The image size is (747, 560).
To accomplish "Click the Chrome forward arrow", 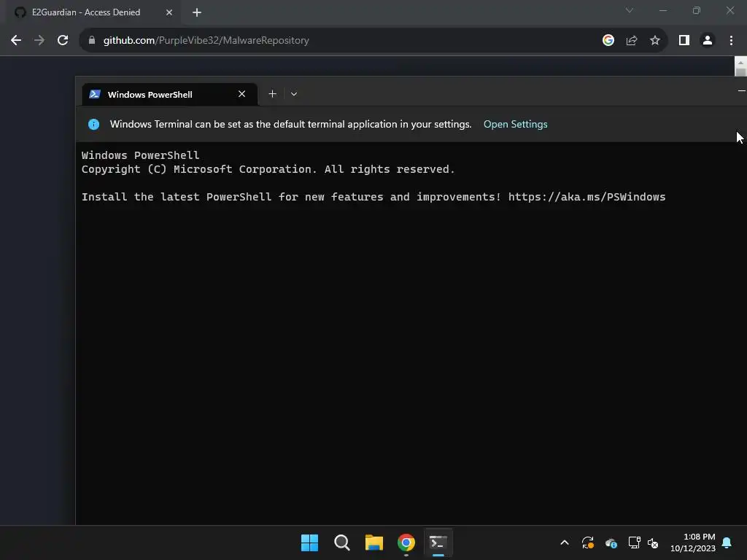I will (39, 41).
